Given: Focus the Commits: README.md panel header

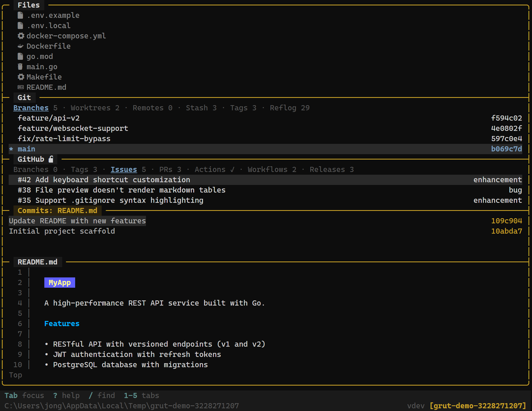Looking at the screenshot, I should [57, 211].
